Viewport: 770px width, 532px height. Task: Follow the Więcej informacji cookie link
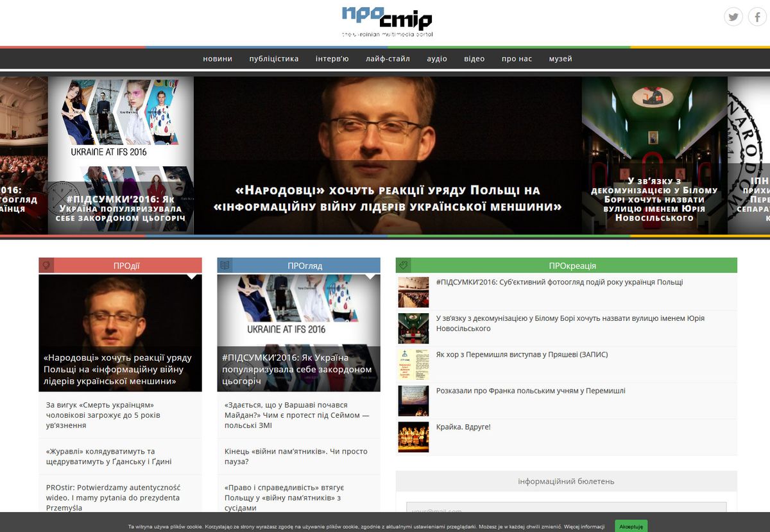(584, 527)
